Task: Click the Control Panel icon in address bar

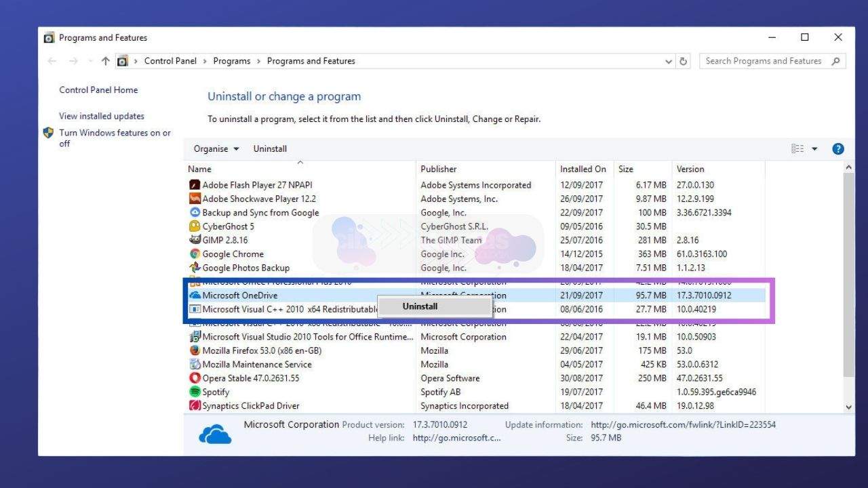Action: click(x=122, y=61)
